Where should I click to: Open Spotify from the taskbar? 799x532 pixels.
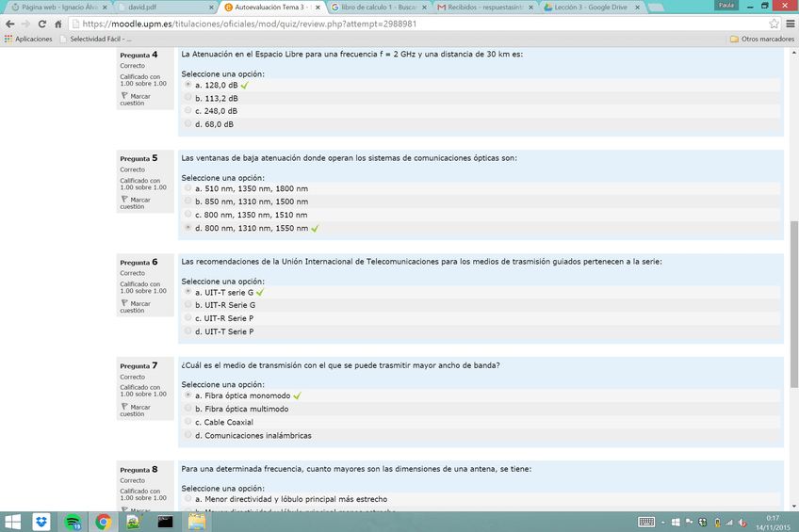pyautogui.click(x=73, y=522)
